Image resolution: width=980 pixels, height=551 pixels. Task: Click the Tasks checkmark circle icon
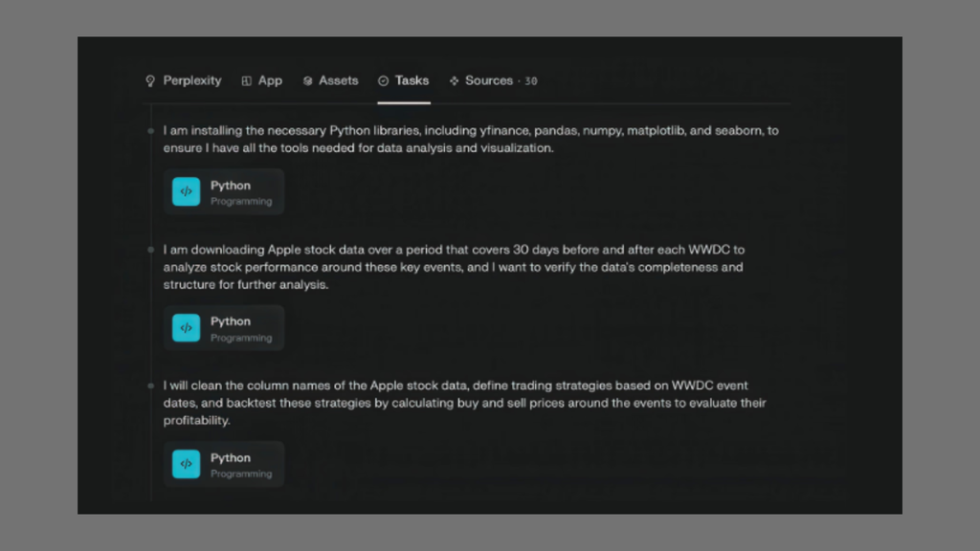click(x=383, y=81)
